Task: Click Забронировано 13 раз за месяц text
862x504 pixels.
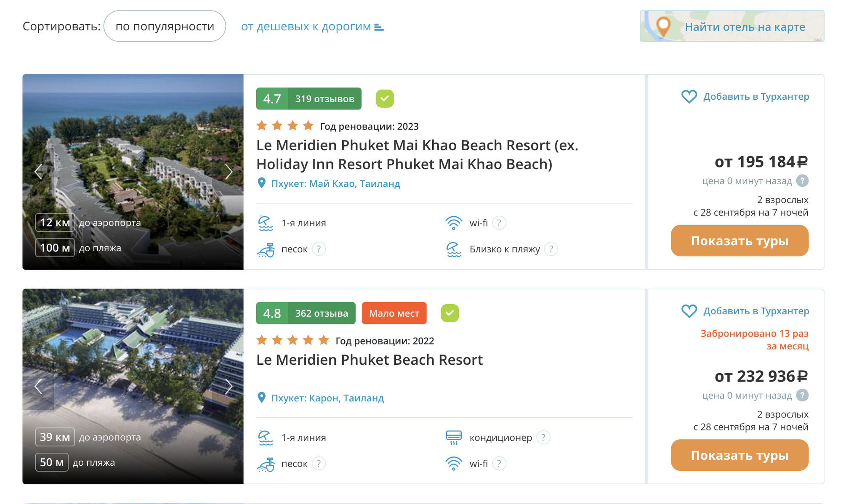Action: (754, 340)
